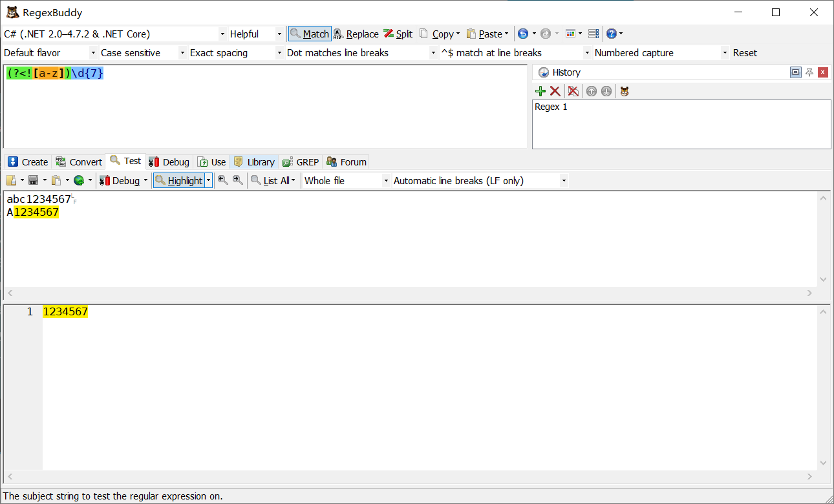The width and height of the screenshot is (834, 504).
Task: Open the Forum tab
Action: coord(347,162)
